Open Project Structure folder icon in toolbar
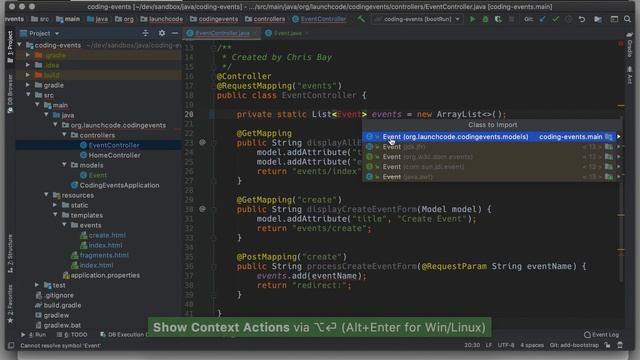 click(598, 19)
